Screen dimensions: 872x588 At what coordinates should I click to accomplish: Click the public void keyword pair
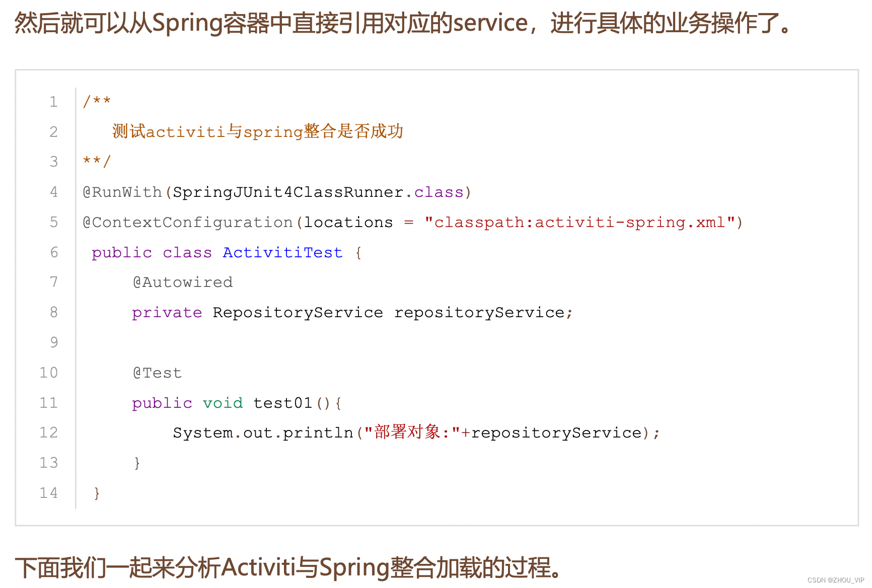click(186, 403)
